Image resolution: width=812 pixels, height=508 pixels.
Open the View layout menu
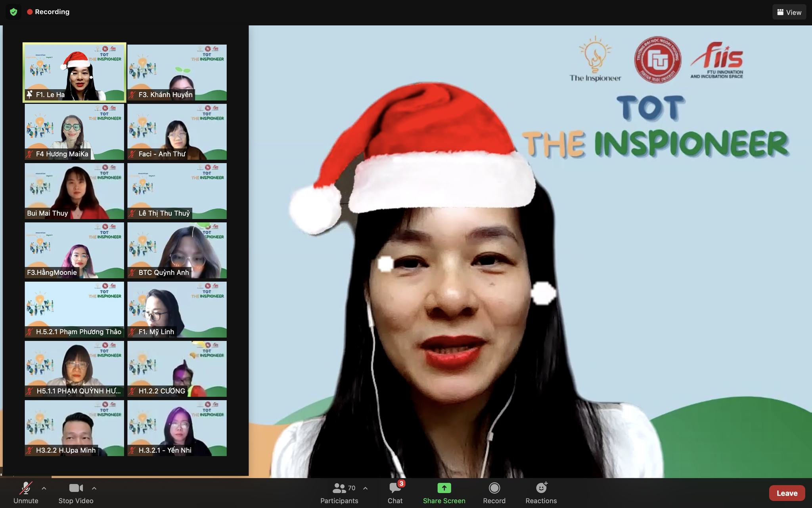pos(789,12)
